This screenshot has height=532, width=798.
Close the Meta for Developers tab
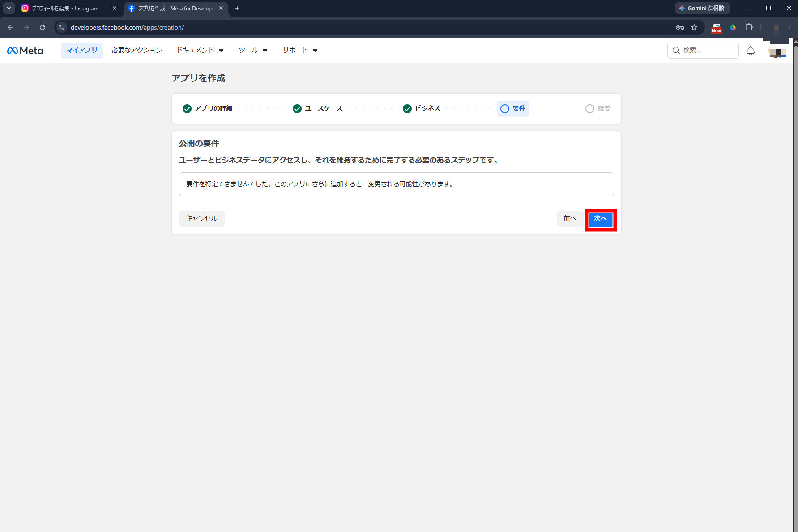pos(221,8)
